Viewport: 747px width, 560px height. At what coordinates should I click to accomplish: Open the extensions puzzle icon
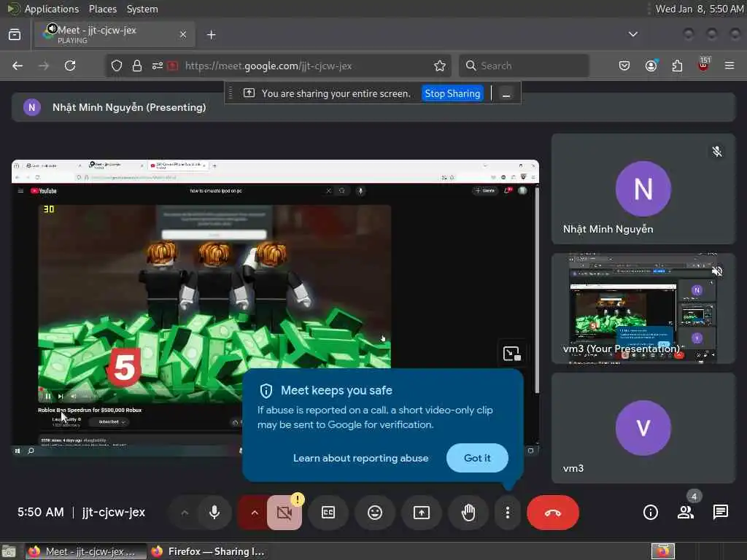[x=677, y=66]
